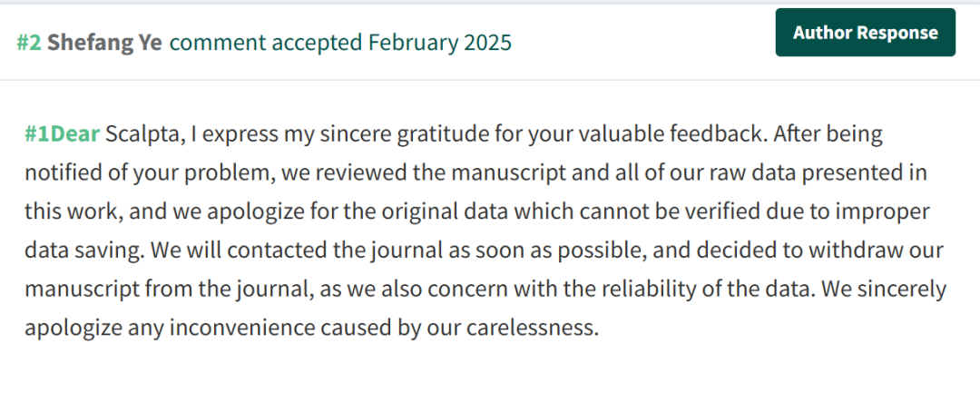Select the commenter name Shefang Ye
Image resolution: width=980 pixels, height=403 pixels.
click(x=104, y=42)
